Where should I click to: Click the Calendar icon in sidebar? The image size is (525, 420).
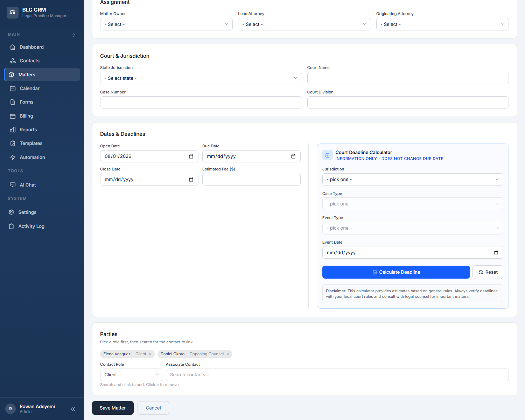(13, 88)
